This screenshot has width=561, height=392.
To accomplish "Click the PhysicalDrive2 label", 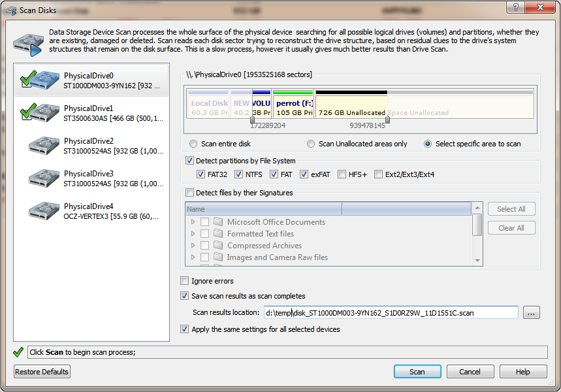I will pos(89,141).
